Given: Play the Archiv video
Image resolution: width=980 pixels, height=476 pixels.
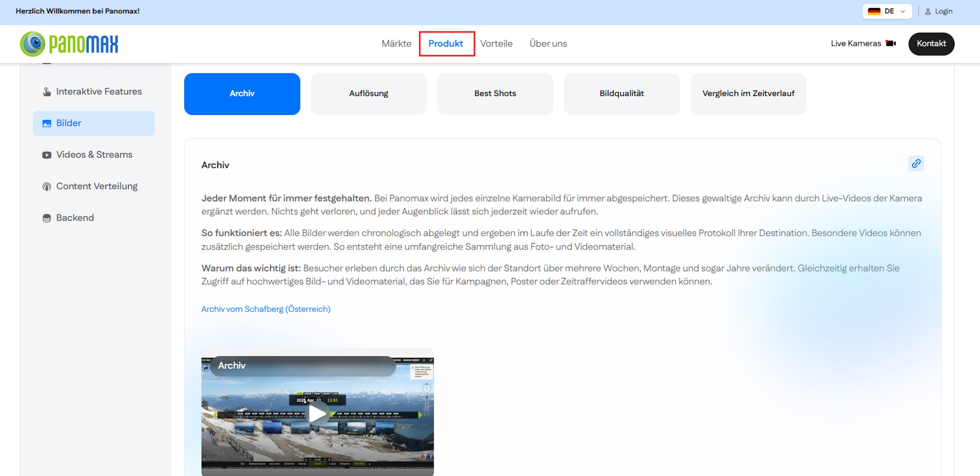Looking at the screenshot, I should tap(317, 414).
